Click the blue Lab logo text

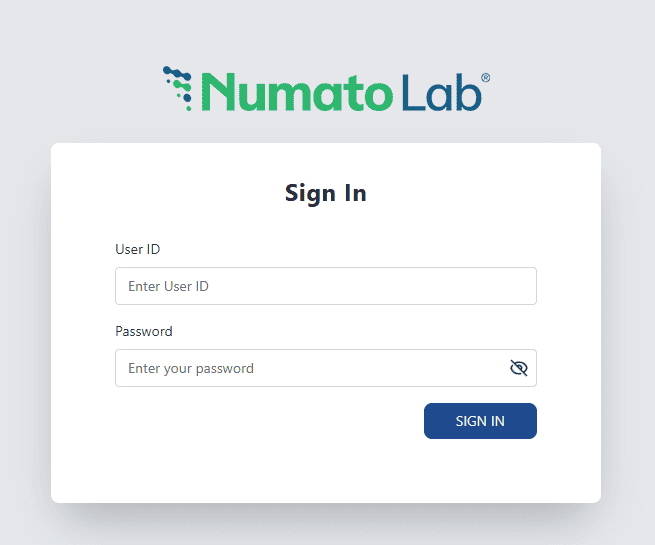tap(440, 91)
